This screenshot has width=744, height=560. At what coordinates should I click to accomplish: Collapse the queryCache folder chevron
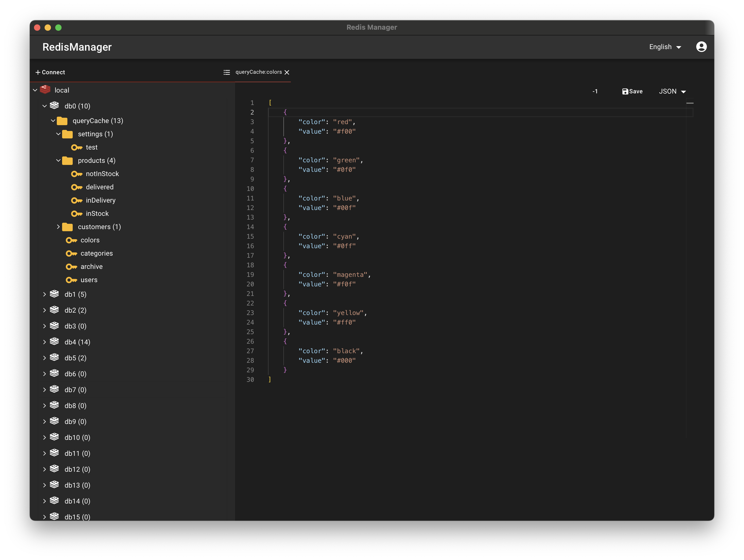53,121
